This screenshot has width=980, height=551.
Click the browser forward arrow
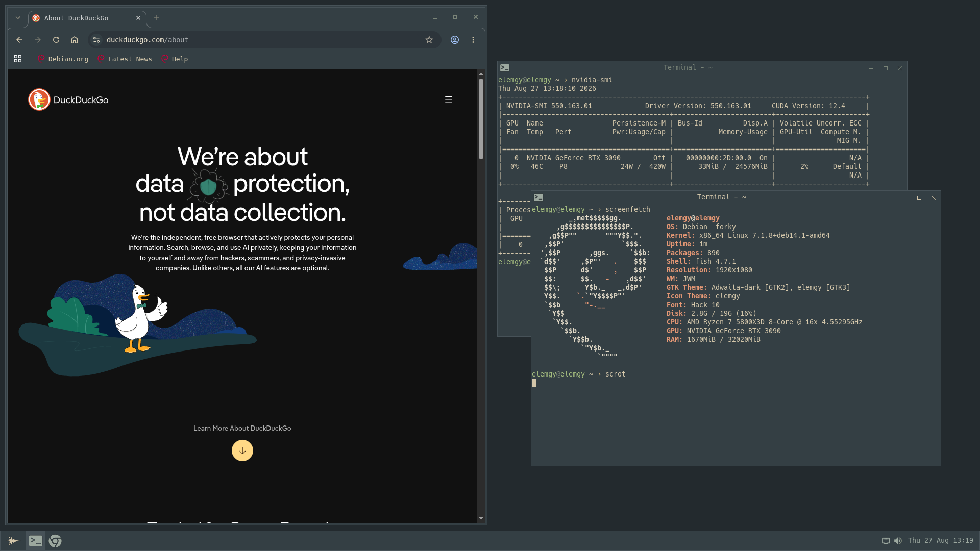click(38, 40)
